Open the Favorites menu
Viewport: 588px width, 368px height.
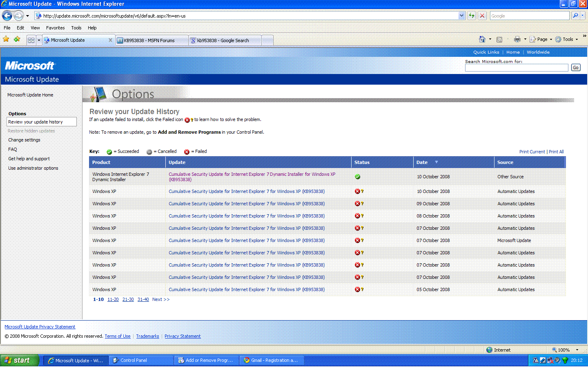(55, 28)
